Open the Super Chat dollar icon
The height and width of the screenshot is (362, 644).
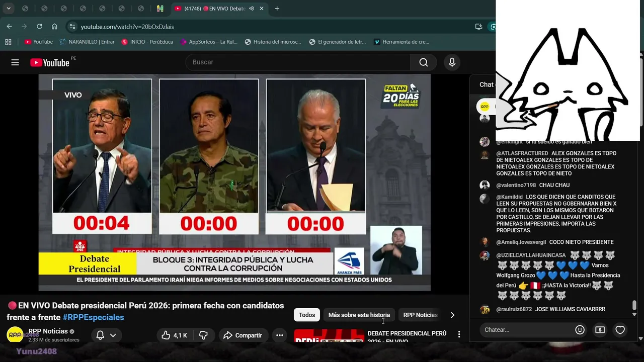coord(600,330)
